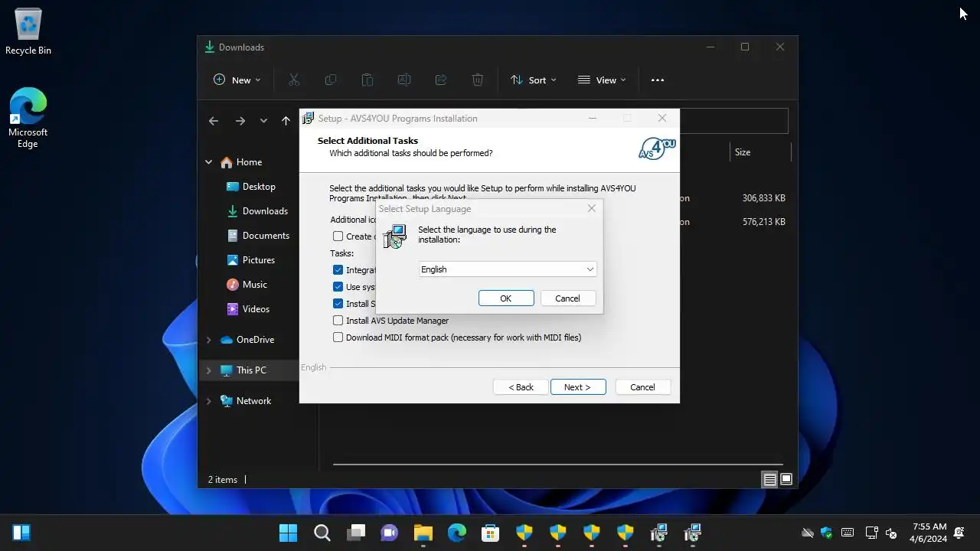
Task: Uncheck the Use syst... task checkbox
Action: point(338,287)
